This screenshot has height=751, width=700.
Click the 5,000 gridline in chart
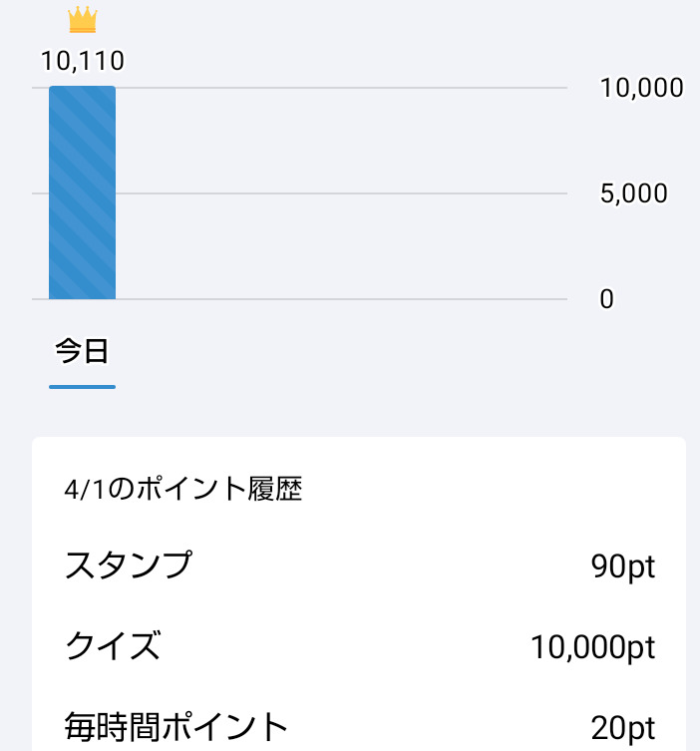click(x=339, y=193)
